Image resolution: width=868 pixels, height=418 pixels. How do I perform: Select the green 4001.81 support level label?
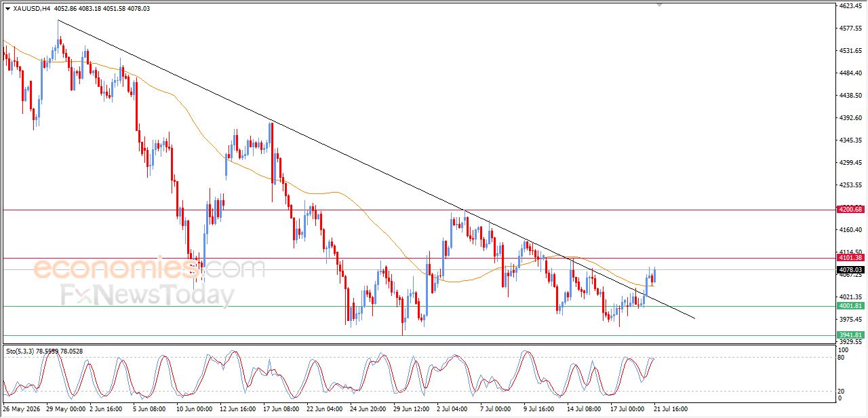click(850, 306)
